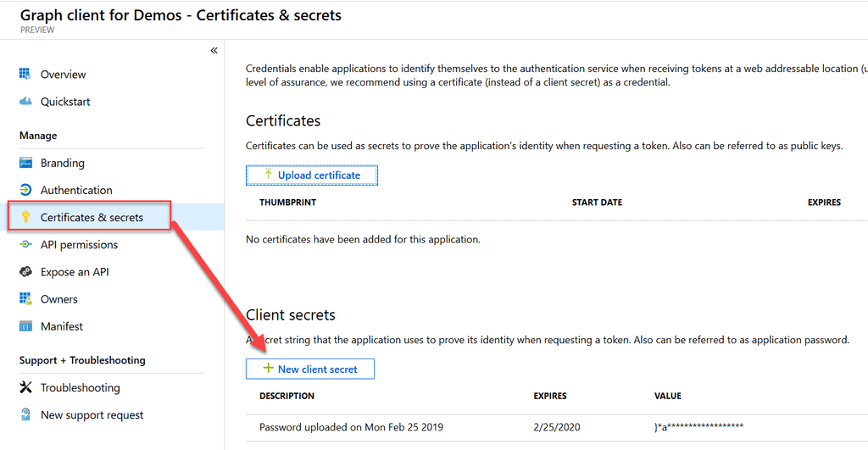
Task: Select the 'Password uploaded on Mon Feb 25 2019' row
Action: 556,427
